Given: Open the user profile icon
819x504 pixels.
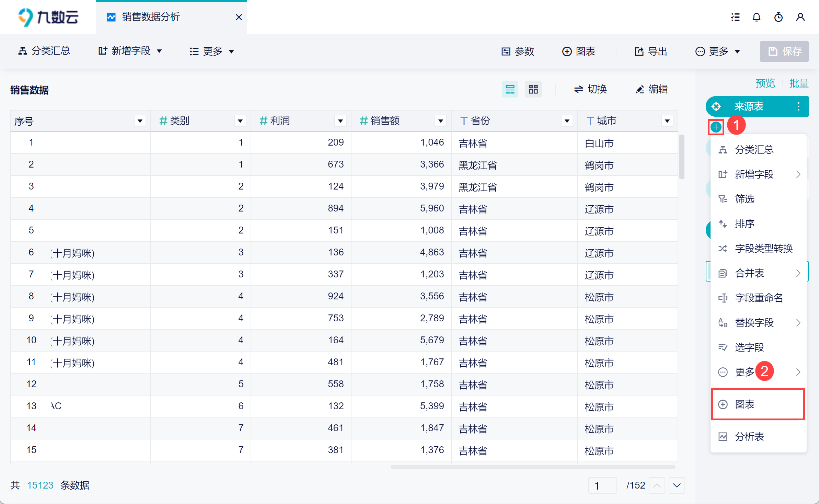Looking at the screenshot, I should pyautogui.click(x=800, y=17).
